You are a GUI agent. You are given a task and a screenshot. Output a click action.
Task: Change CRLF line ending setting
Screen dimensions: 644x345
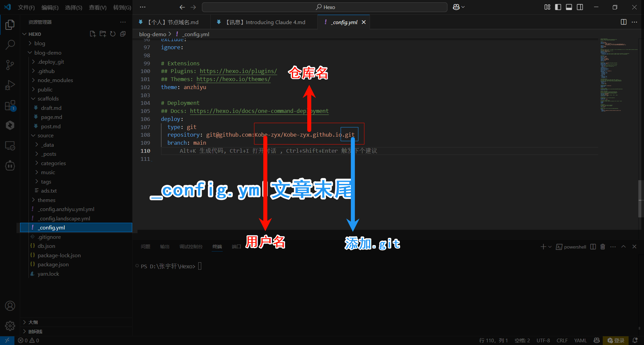click(x=562, y=340)
